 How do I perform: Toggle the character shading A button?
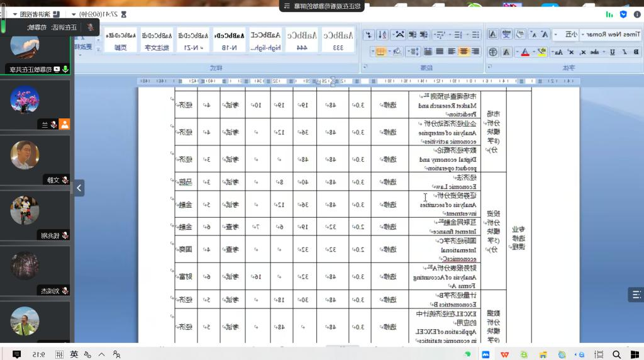tap(506, 52)
